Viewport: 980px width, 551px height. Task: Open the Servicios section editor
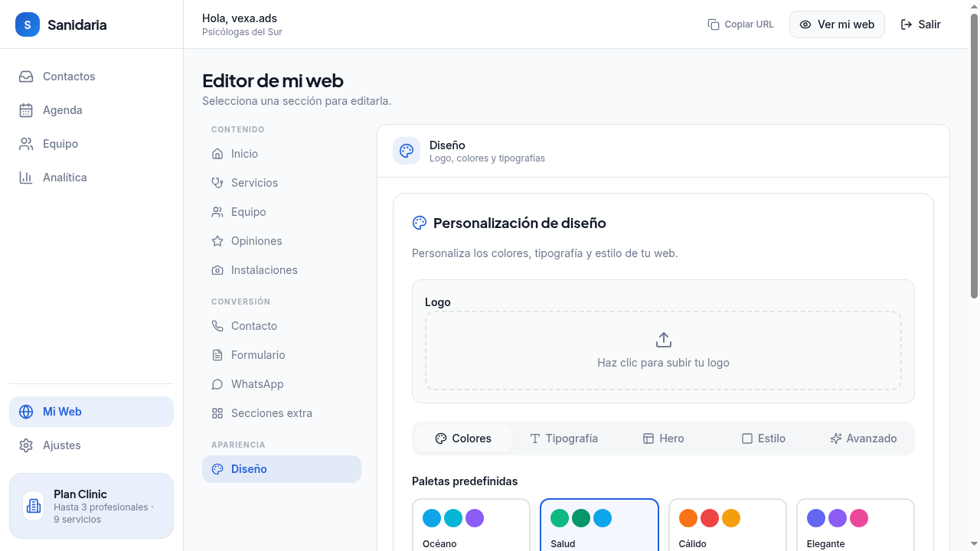(282, 183)
